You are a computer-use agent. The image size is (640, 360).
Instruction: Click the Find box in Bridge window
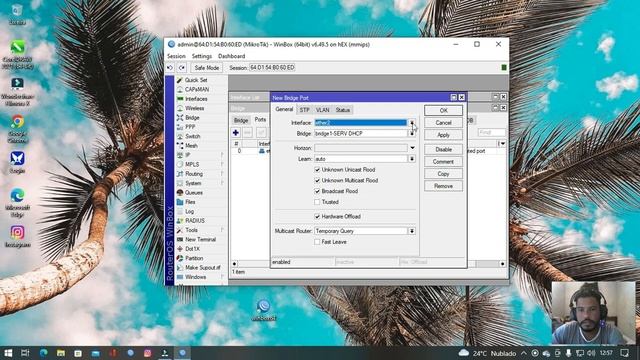point(491,133)
